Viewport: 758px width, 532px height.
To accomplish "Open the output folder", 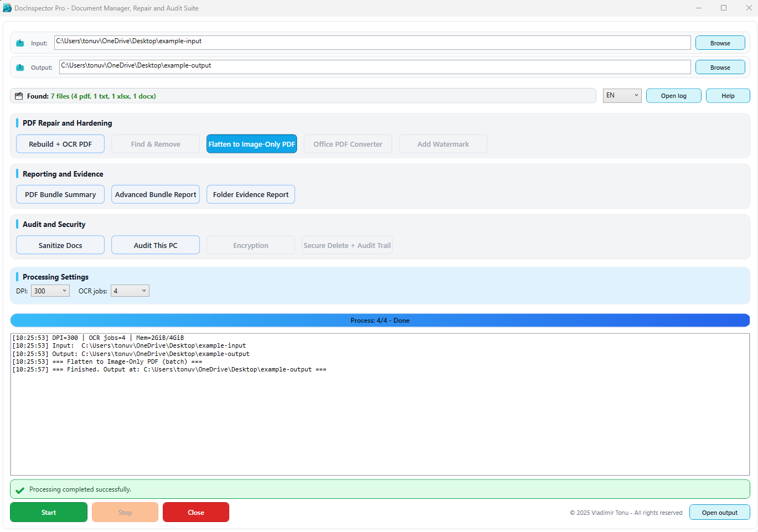I will pos(719,512).
